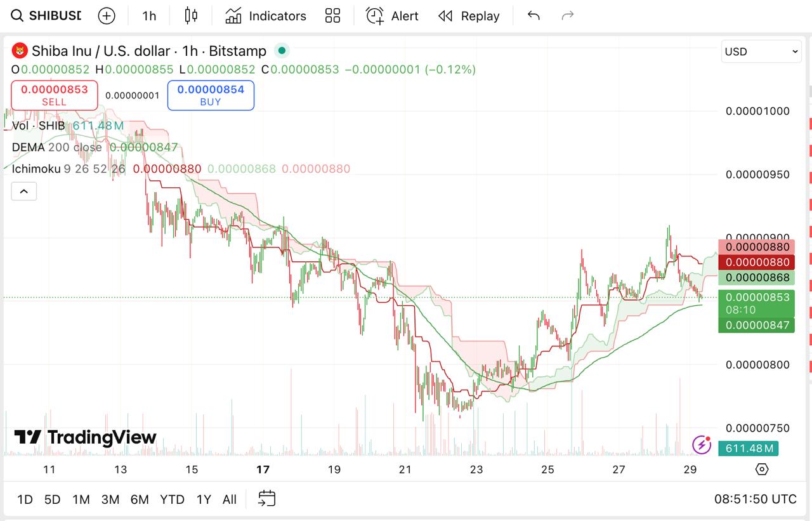The image size is (812, 521).
Task: Click the teal 611.48M volume label
Action: pyautogui.click(x=748, y=448)
